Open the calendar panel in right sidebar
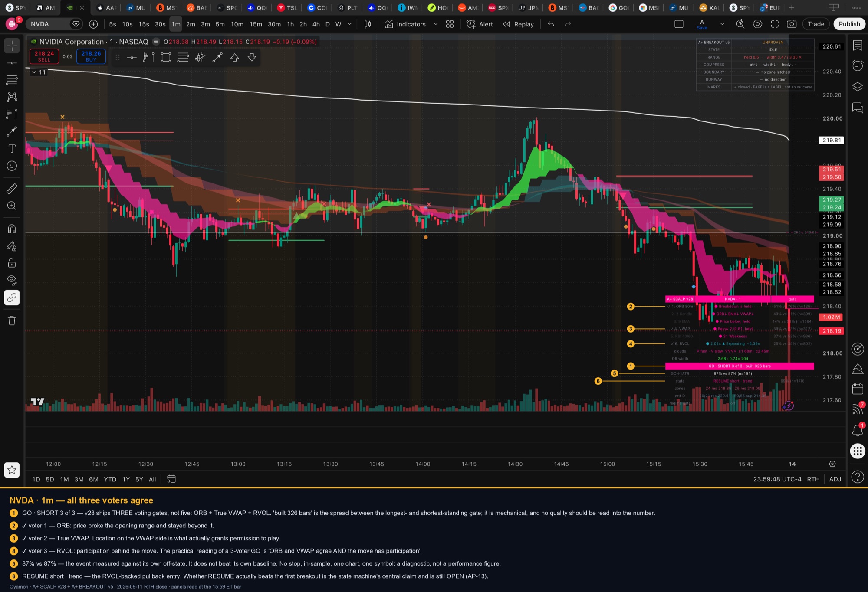868x592 pixels. pos(858,389)
